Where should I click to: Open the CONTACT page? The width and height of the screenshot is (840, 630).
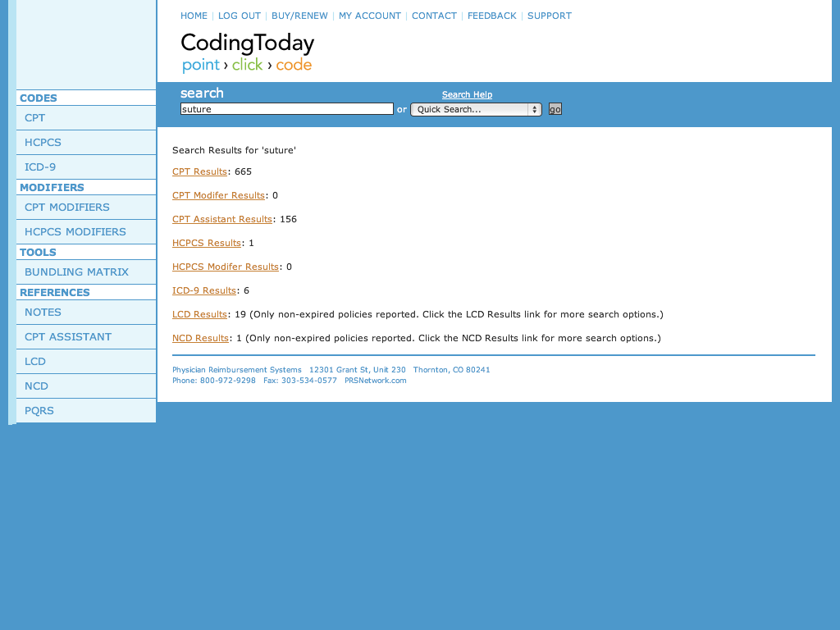[434, 16]
